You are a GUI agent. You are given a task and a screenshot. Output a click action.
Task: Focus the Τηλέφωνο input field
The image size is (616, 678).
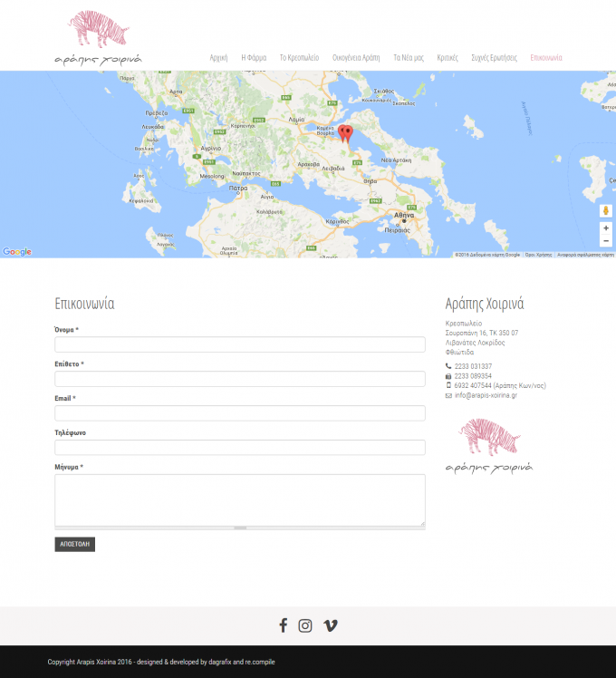click(240, 447)
